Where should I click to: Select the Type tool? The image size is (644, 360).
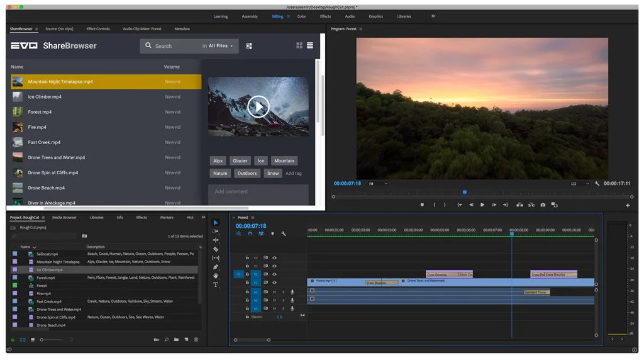pos(216,285)
